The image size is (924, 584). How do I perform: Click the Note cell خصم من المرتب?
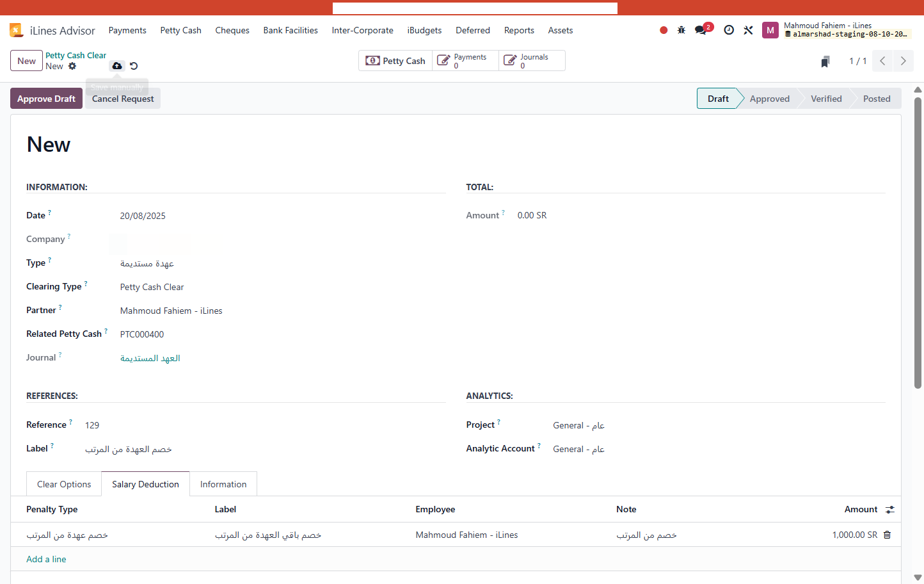pos(646,535)
